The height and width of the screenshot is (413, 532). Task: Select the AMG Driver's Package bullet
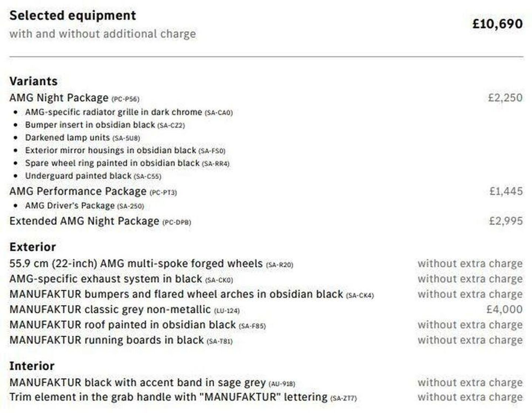[x=70, y=206]
